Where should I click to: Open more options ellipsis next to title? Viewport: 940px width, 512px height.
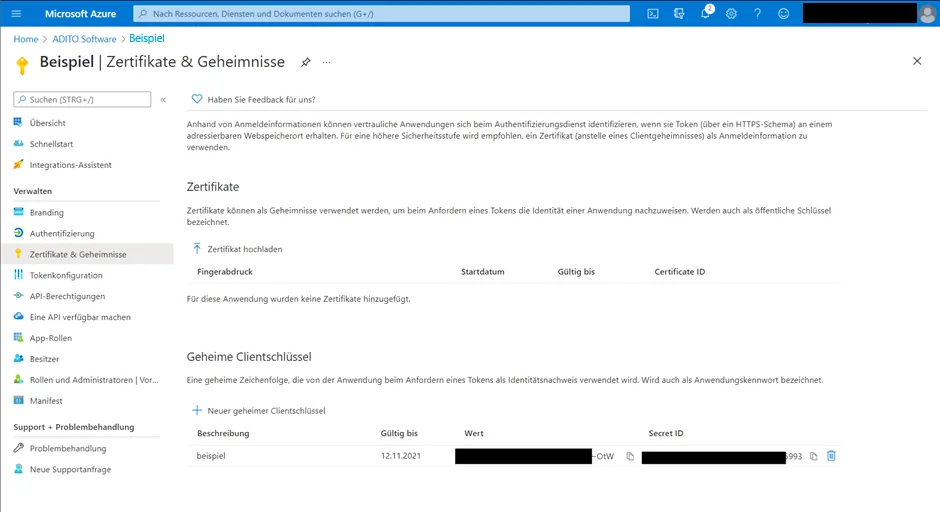coord(326,62)
